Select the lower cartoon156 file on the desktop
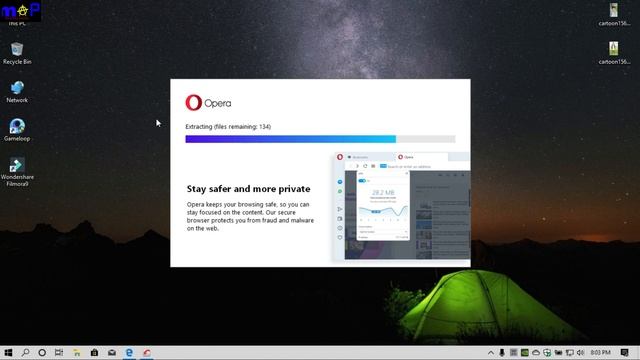Viewport: 640px width, 360px height. 614,53
